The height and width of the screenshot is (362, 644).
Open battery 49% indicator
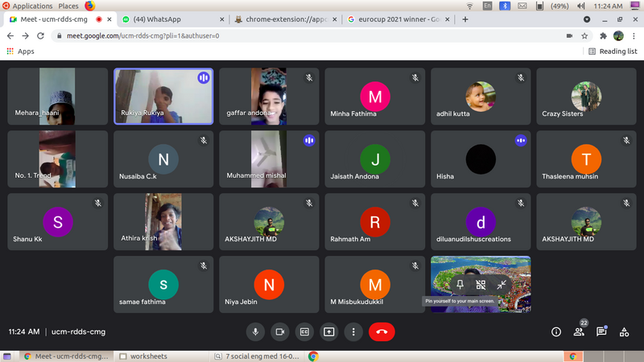(559, 6)
